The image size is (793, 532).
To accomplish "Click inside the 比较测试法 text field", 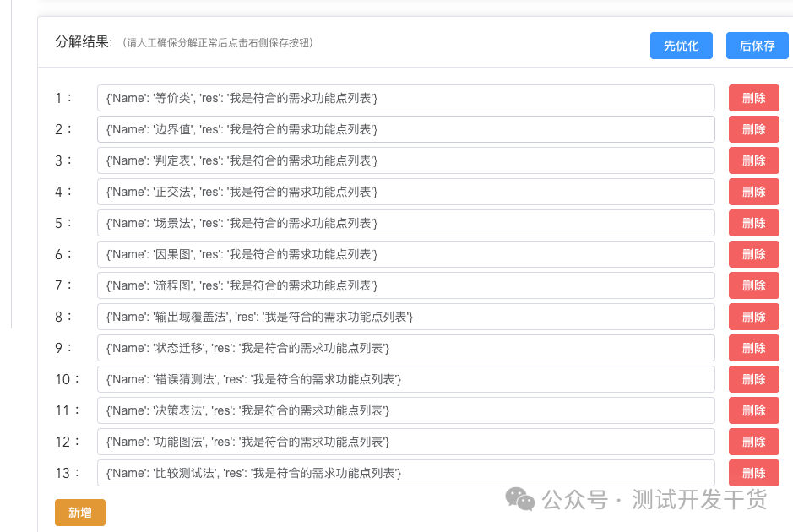I will 404,473.
